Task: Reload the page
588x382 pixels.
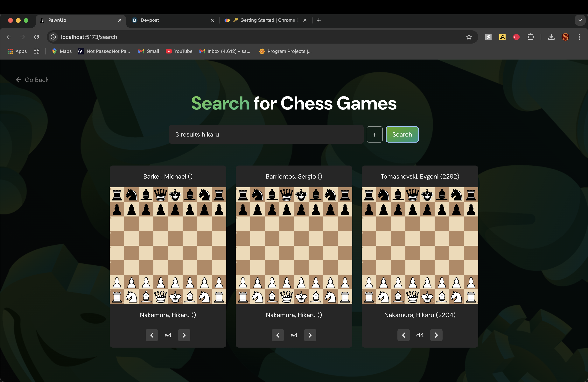Action: 37,37
